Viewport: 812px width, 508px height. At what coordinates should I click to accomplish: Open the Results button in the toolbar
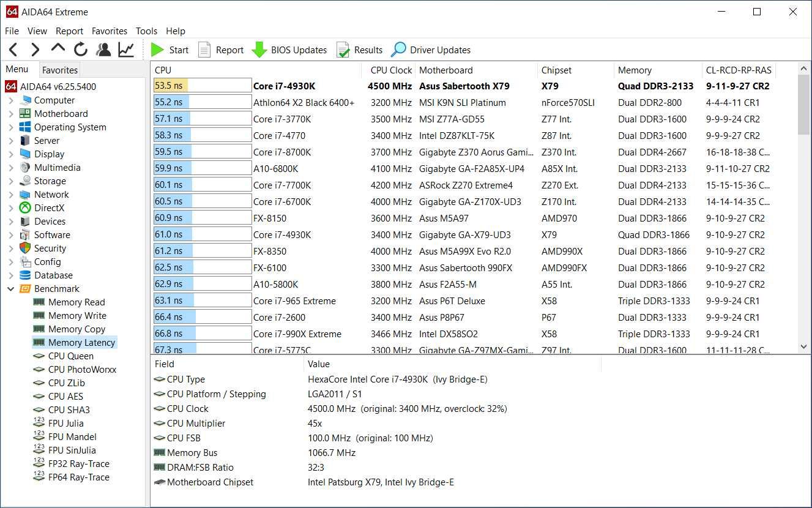[360, 50]
